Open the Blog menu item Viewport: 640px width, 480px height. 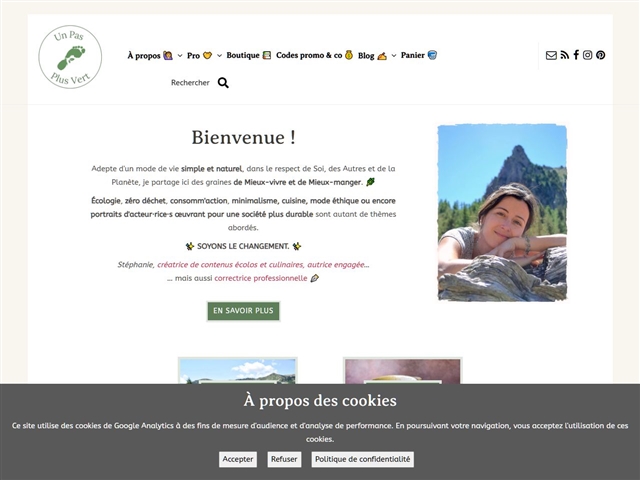pyautogui.click(x=372, y=56)
